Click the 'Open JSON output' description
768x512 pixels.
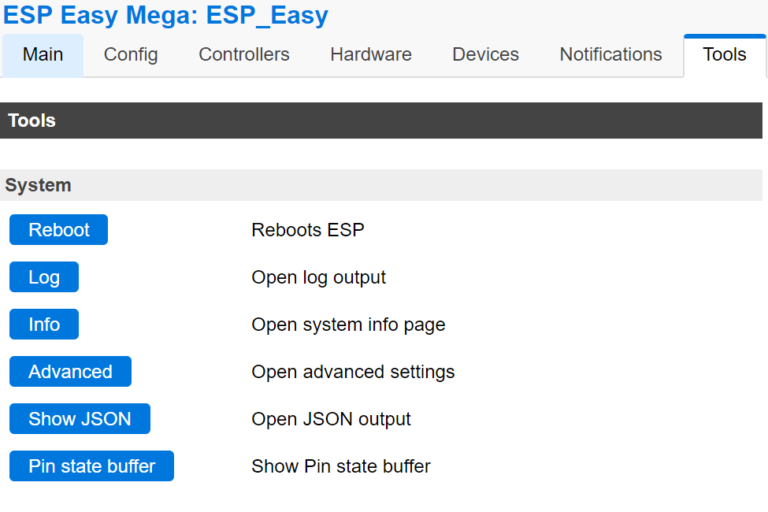click(331, 419)
